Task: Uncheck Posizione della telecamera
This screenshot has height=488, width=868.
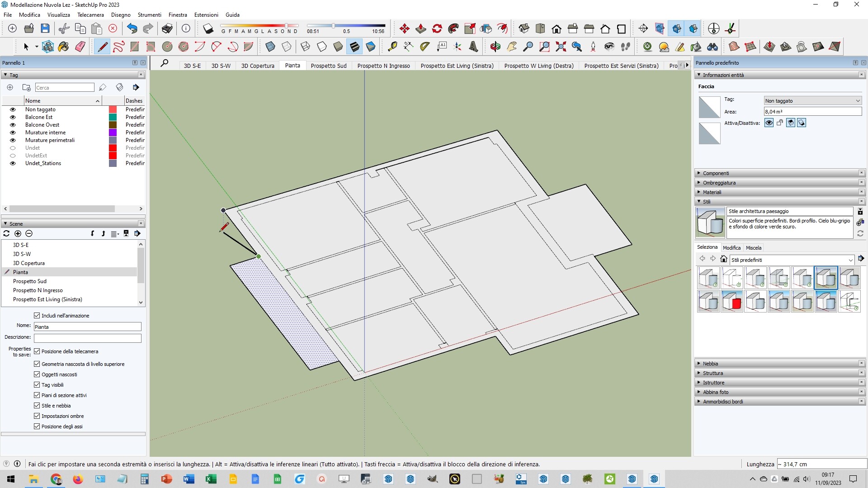Action: point(37,351)
